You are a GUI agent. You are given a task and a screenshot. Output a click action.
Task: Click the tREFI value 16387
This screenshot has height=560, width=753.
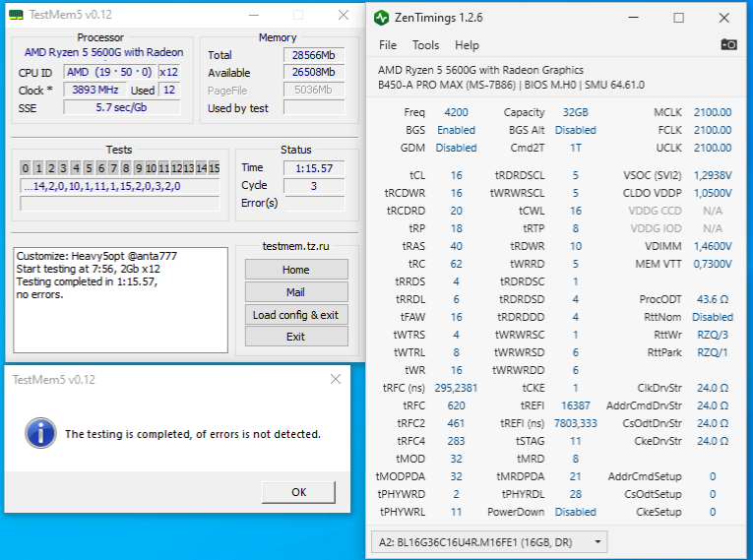575,405
